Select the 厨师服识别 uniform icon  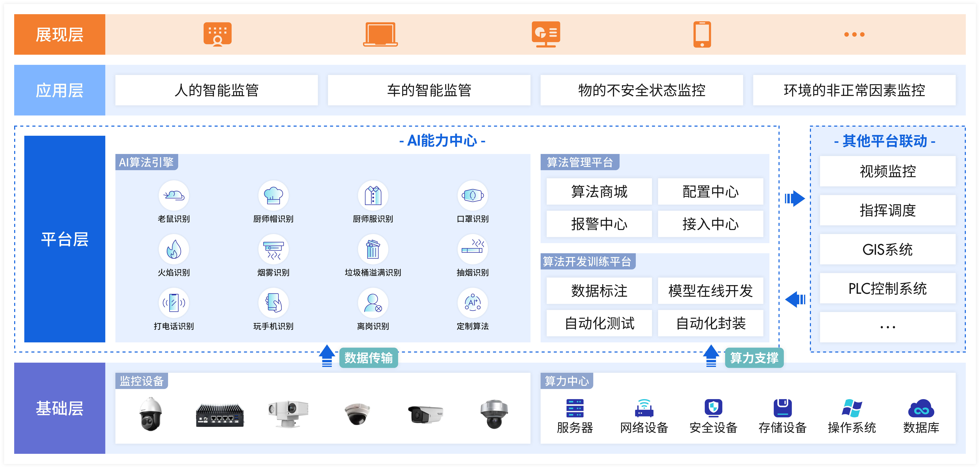(373, 196)
